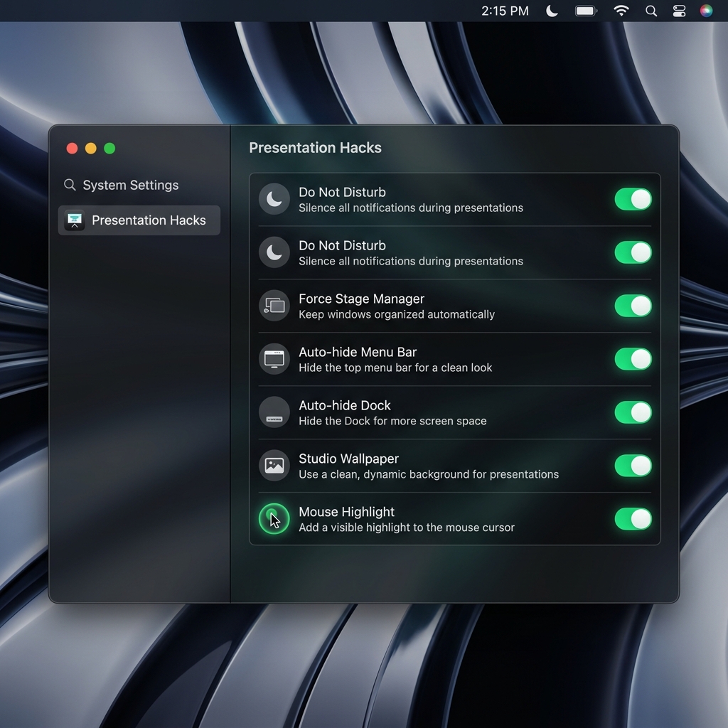Open Spotlight search in the menu bar
This screenshot has width=728, height=728.
(651, 11)
